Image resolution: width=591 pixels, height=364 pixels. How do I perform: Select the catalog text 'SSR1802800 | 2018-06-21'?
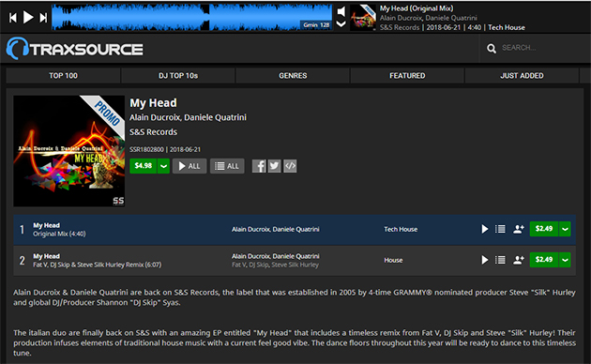165,149
